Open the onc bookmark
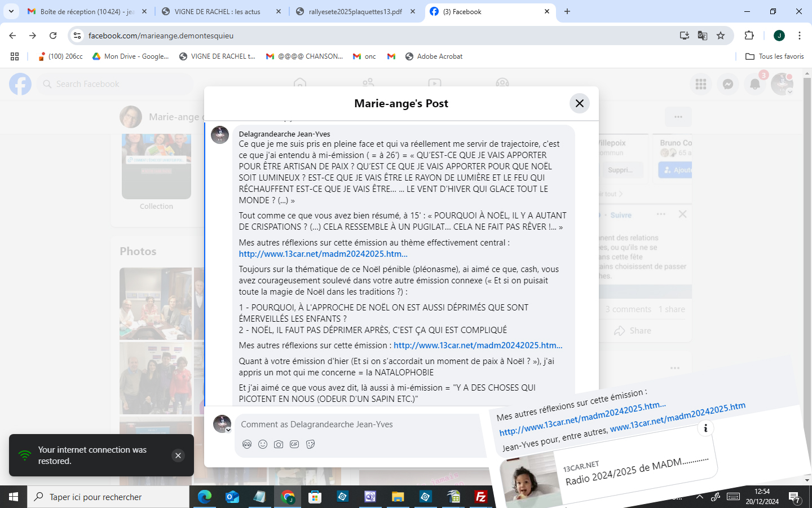 (x=364, y=56)
